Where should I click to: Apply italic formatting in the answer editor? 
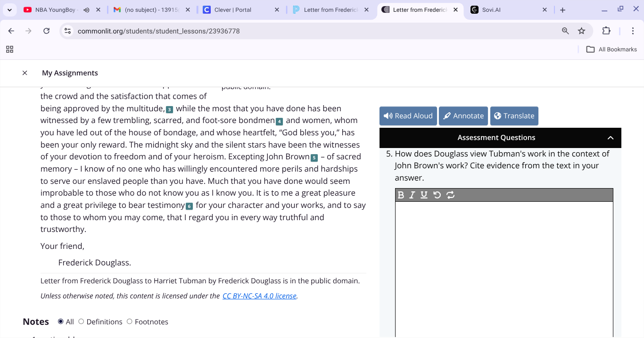pos(411,195)
